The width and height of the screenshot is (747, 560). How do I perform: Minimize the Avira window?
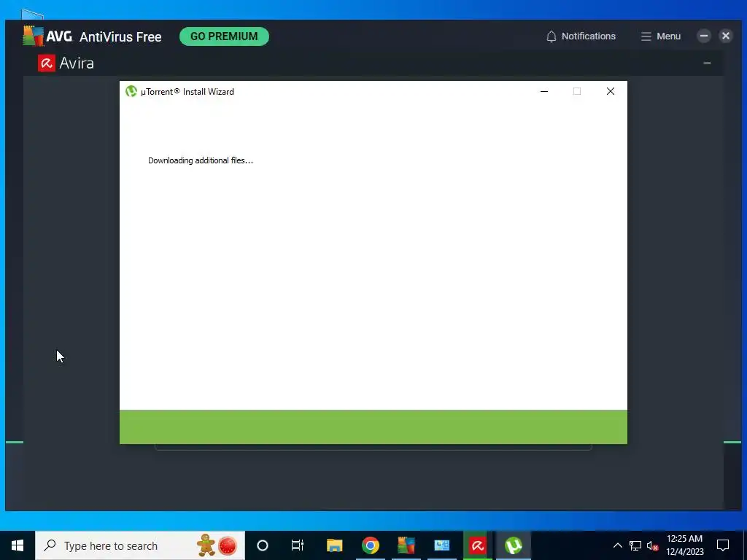coord(707,63)
